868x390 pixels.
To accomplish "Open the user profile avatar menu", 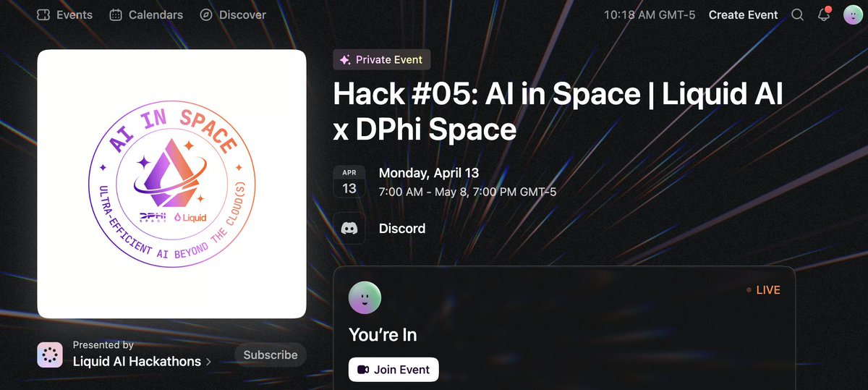I will [x=853, y=14].
